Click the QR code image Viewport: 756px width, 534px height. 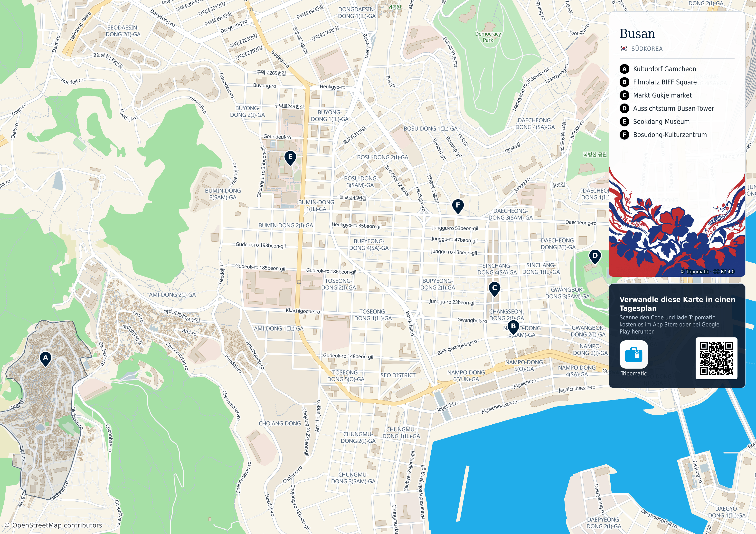[x=716, y=358]
